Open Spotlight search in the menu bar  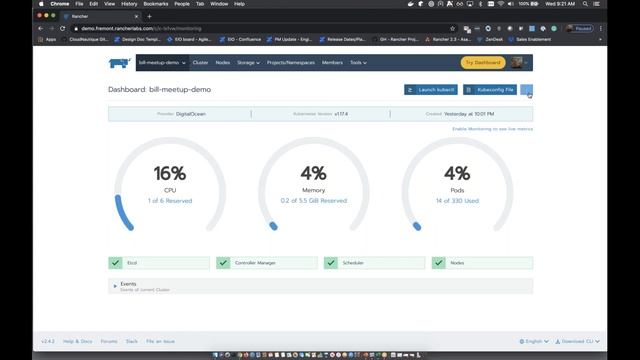click(x=585, y=4)
